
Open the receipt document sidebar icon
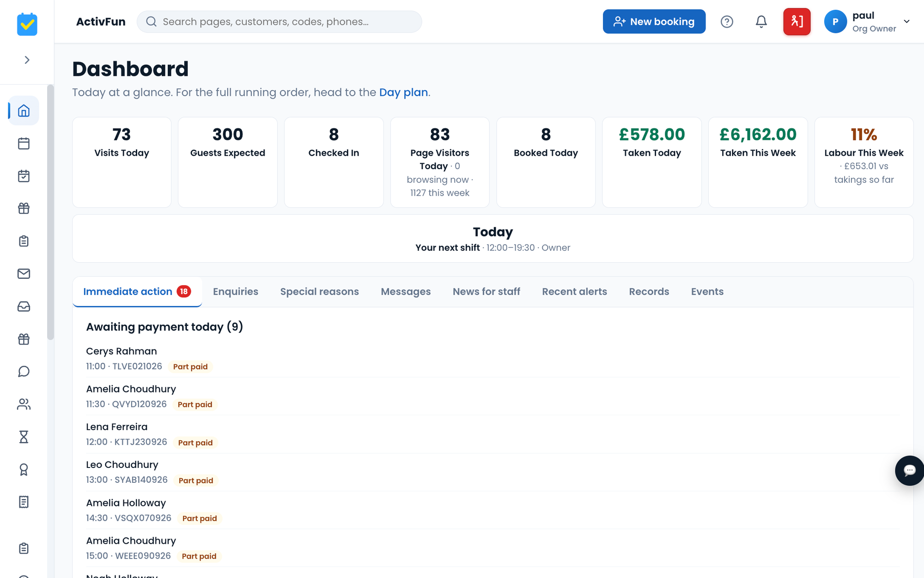tap(24, 502)
